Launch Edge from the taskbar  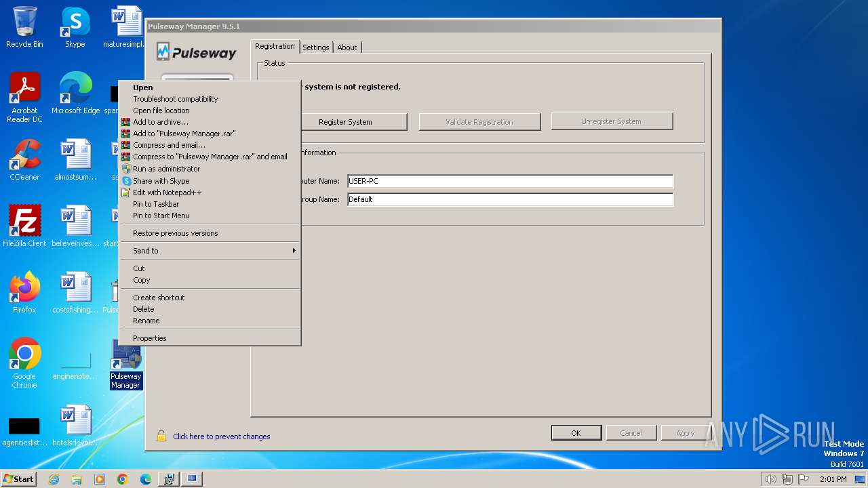click(146, 479)
